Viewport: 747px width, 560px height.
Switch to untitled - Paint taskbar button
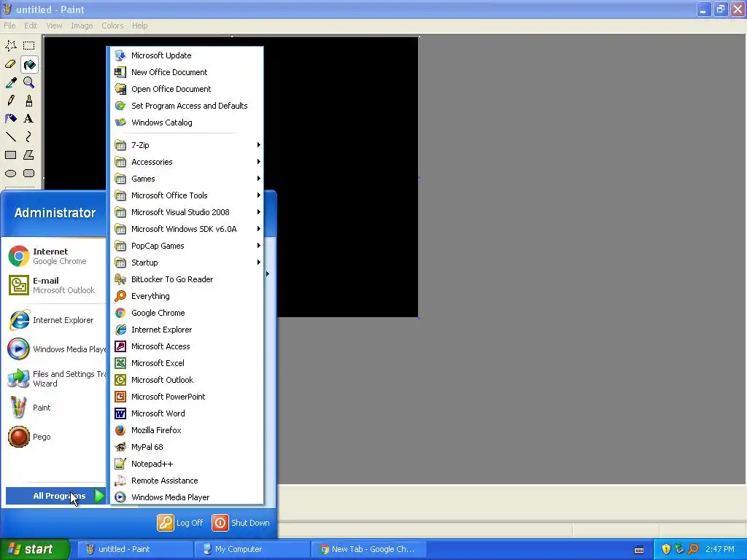pyautogui.click(x=135, y=549)
